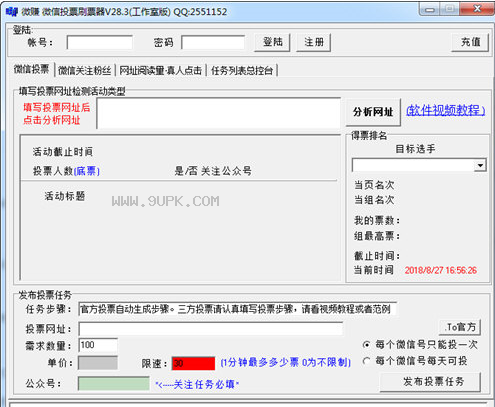This screenshot has width=495, height=407.
Task: Minimize the window via title bar button
Action: click(x=430, y=10)
